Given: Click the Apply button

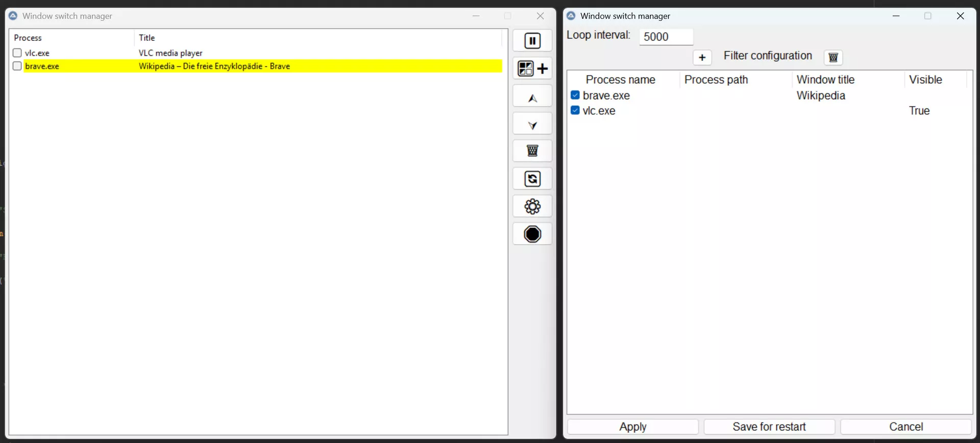Looking at the screenshot, I should (x=632, y=427).
